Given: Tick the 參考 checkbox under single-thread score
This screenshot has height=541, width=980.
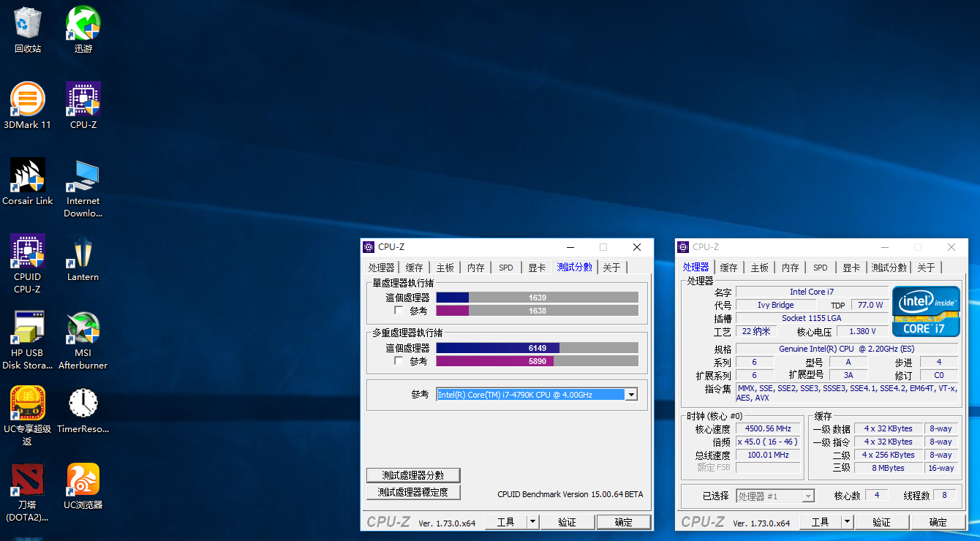Looking at the screenshot, I should [399, 311].
